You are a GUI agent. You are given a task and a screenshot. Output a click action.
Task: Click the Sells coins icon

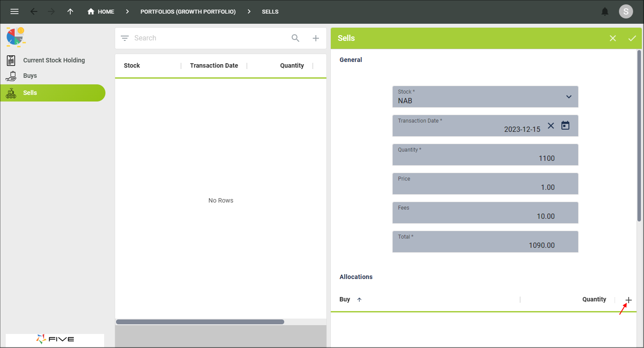click(x=11, y=93)
